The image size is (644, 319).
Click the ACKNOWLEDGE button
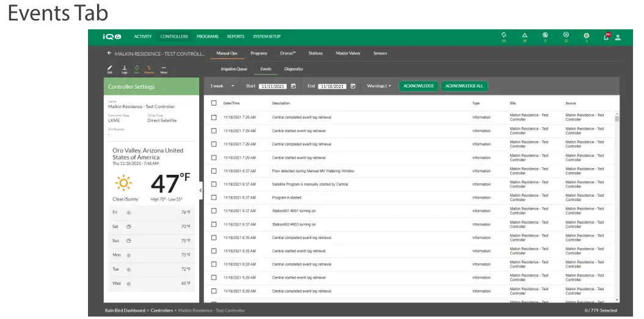419,86
